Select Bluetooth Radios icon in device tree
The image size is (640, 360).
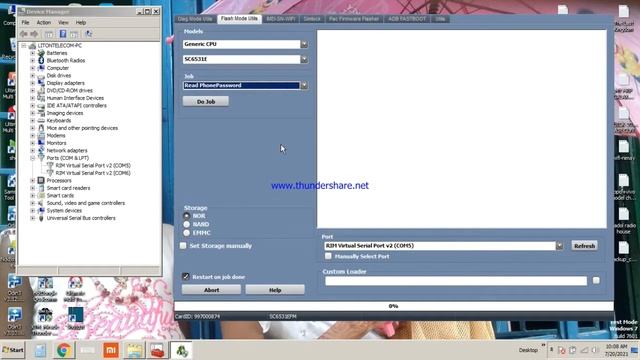pos(41,60)
